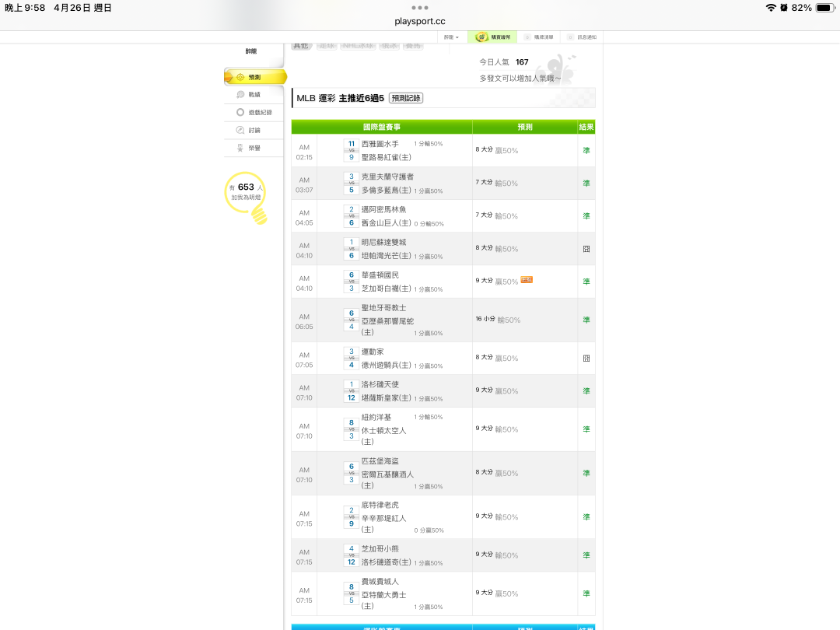
Task: Expand the 醉龍 user dropdown
Action: click(x=451, y=37)
